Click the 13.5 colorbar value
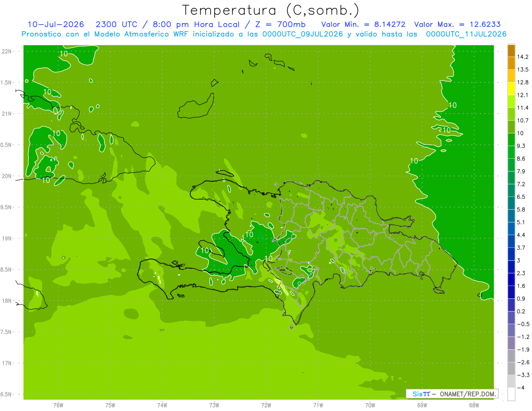Image resolution: width=532 pixels, height=411 pixels. (523, 70)
